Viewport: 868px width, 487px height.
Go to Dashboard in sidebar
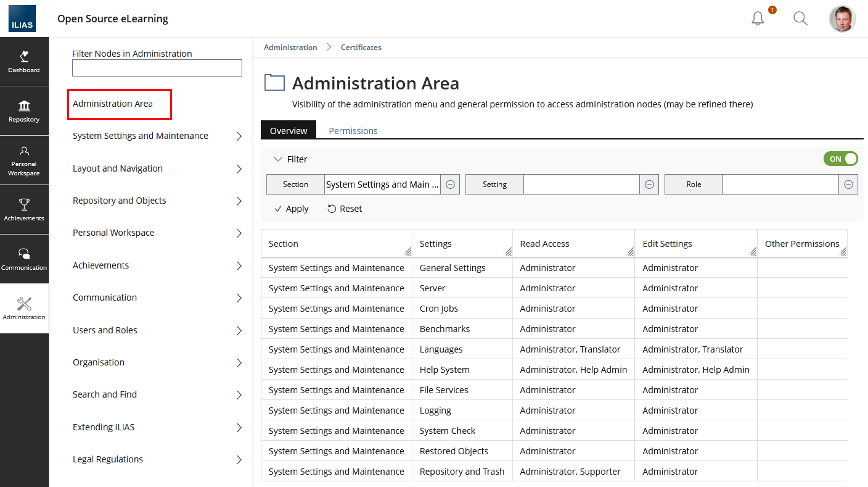24,62
